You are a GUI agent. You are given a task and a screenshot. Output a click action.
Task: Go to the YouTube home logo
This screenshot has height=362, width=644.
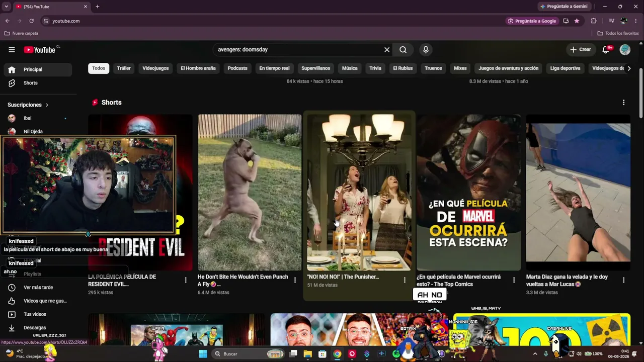(x=39, y=50)
